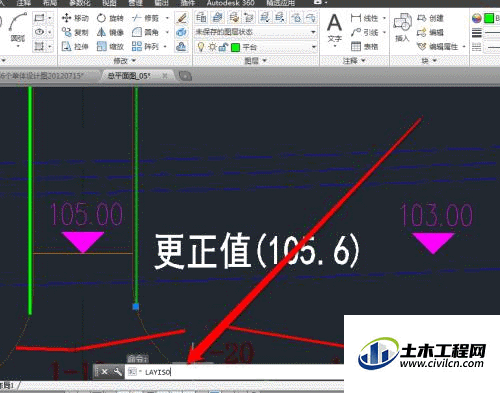Click the Layer Freeze icon

click(x=296, y=17)
